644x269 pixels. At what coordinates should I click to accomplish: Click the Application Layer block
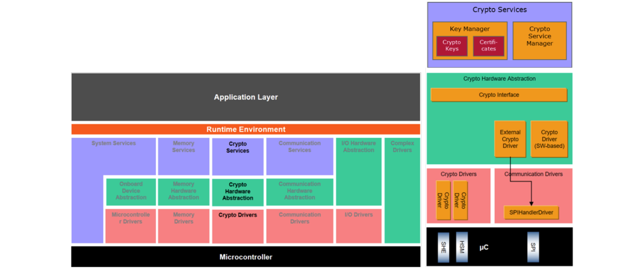coord(245,97)
